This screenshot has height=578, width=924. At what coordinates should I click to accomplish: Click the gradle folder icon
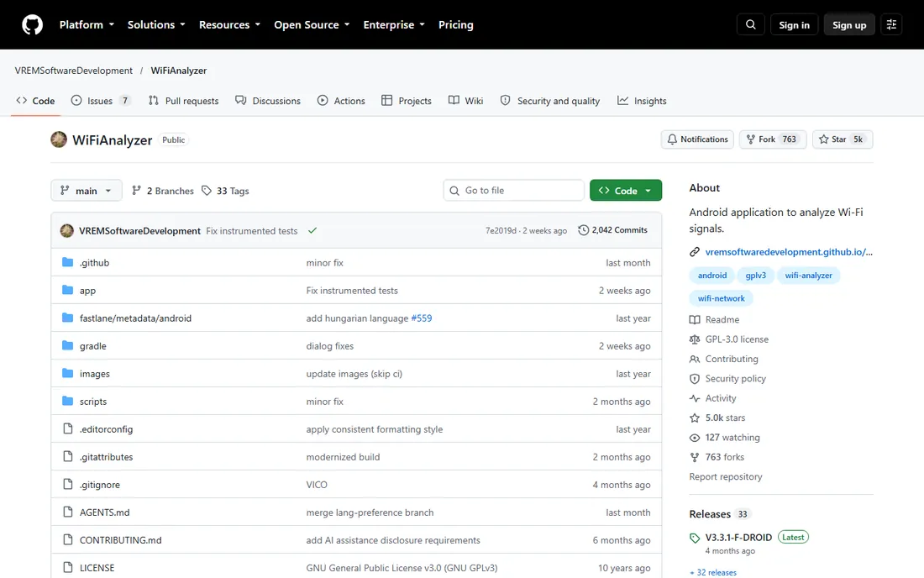pyautogui.click(x=68, y=345)
